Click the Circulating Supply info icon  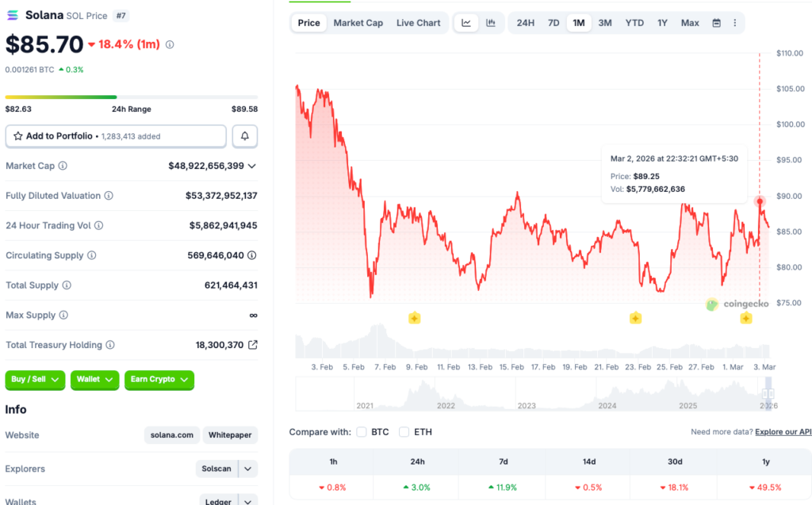(x=91, y=255)
